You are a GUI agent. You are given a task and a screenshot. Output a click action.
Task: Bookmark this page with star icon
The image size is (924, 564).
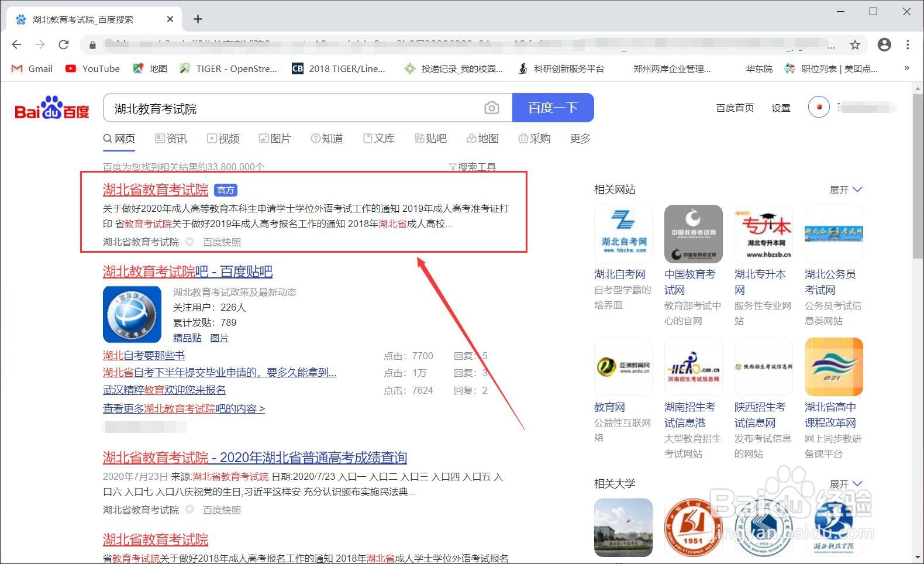[855, 45]
